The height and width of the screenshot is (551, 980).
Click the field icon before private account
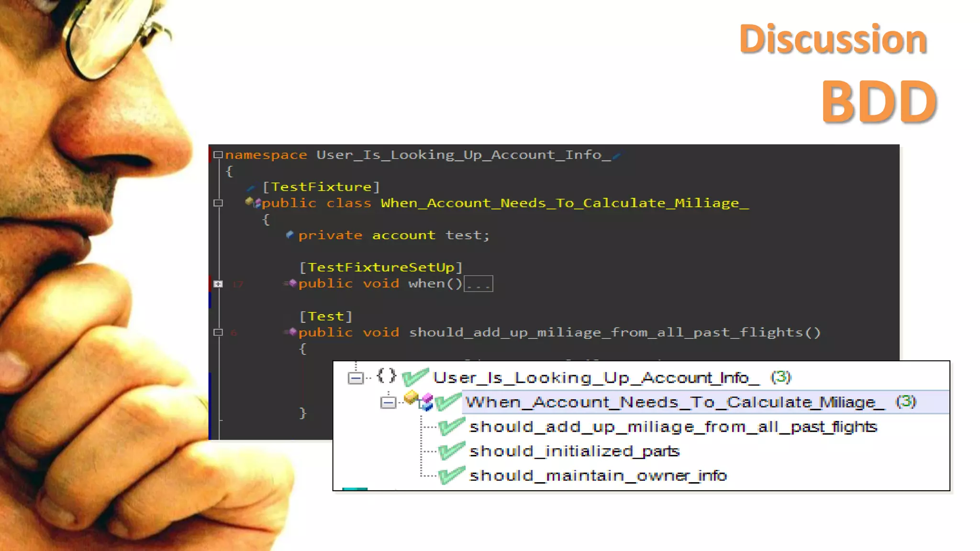[x=290, y=234]
